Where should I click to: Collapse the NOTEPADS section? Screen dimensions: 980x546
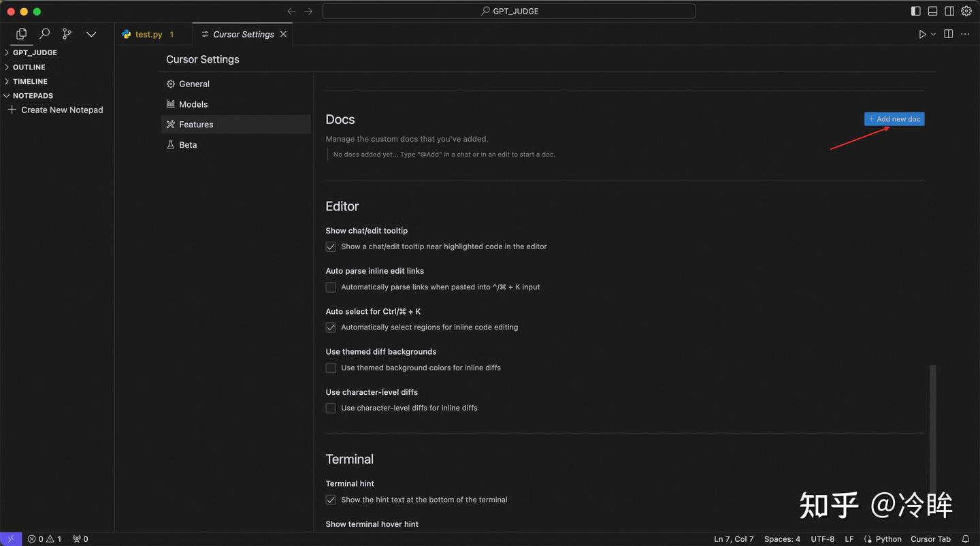click(57, 95)
